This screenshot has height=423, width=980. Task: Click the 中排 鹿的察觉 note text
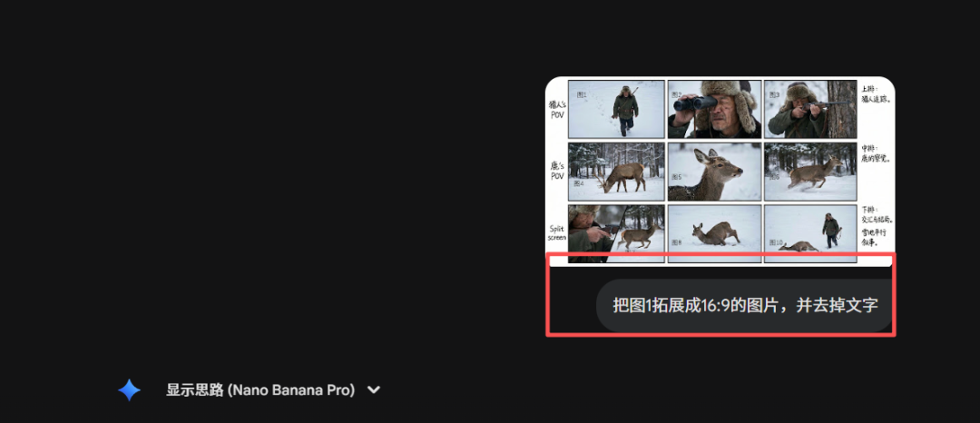(x=875, y=152)
